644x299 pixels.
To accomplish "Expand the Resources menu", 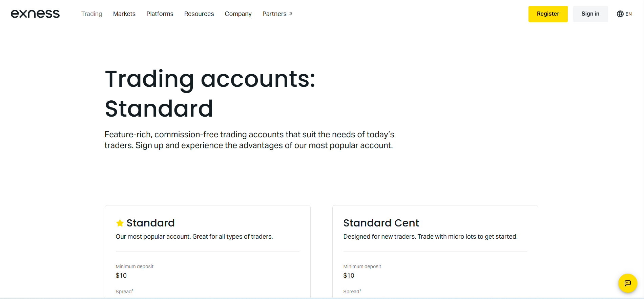I will [199, 14].
